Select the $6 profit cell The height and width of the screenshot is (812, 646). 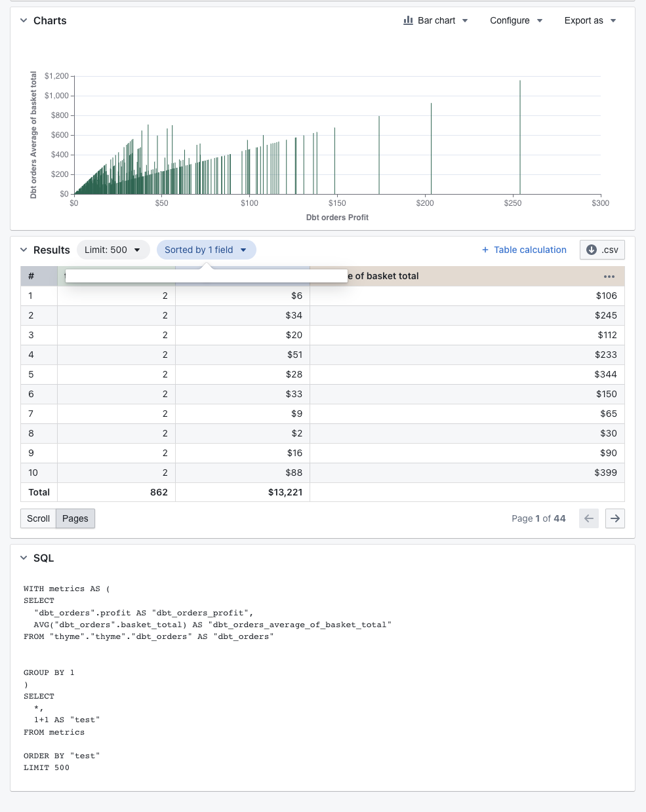pyautogui.click(x=243, y=296)
